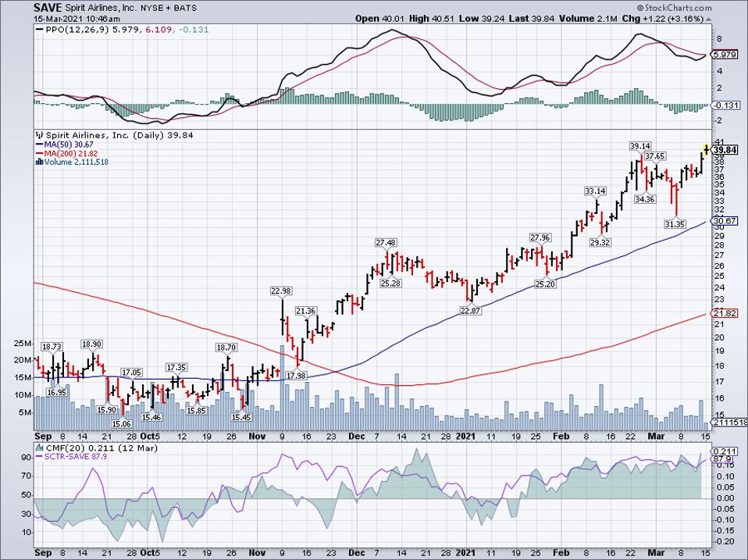Click the Open 40.01 value
Screen dimensions: 748x560
(379, 19)
